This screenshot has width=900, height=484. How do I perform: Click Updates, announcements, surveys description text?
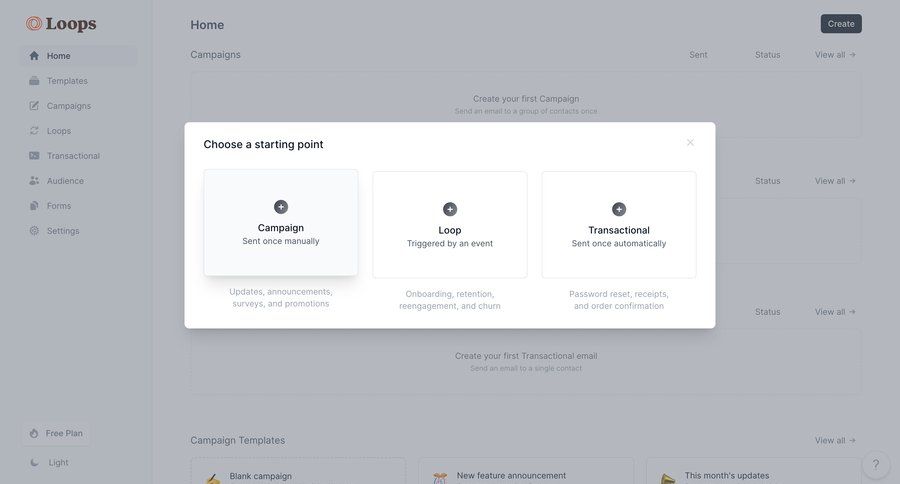click(x=281, y=297)
